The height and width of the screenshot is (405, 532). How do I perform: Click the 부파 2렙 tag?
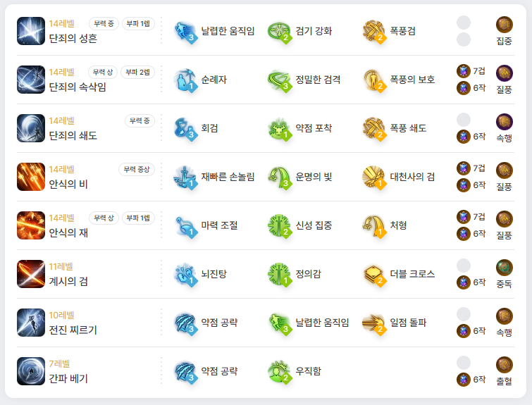point(137,73)
